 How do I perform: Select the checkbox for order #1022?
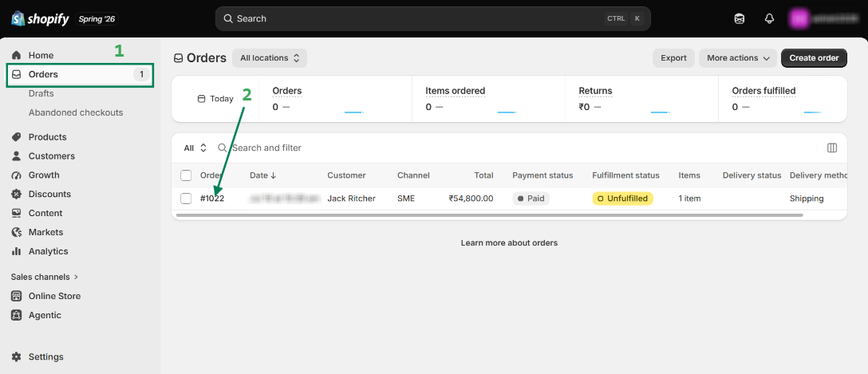186,198
